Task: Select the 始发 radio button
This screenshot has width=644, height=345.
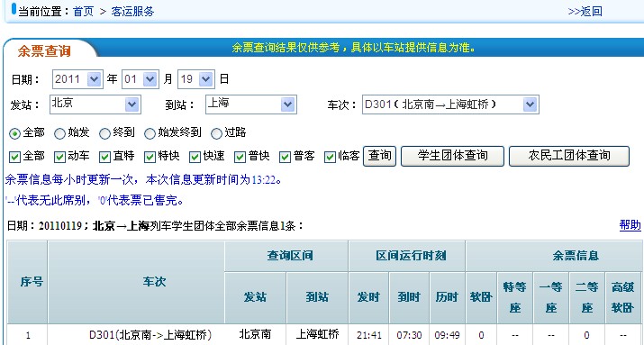Action: pos(60,134)
